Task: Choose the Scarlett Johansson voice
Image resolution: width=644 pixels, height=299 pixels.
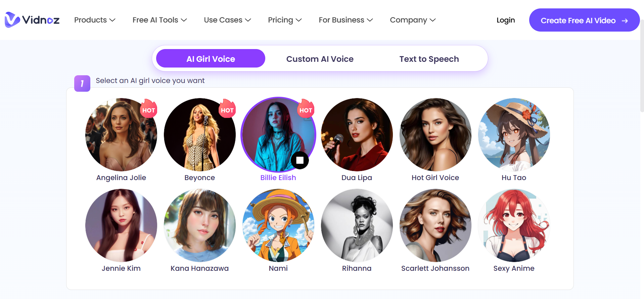Action: click(x=435, y=225)
